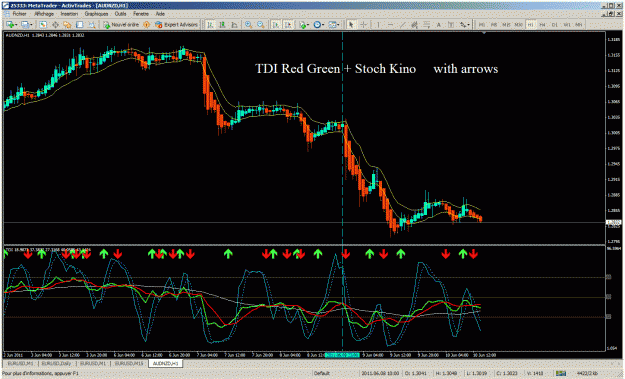
Task: Toggle chart auto scroll icon
Action: [x=275, y=25]
